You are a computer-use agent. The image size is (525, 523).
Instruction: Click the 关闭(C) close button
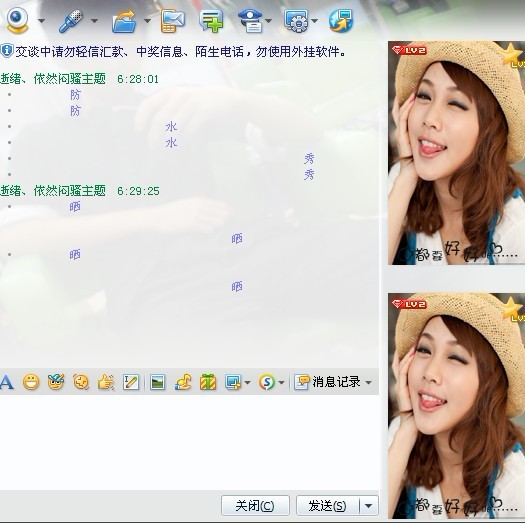point(255,505)
